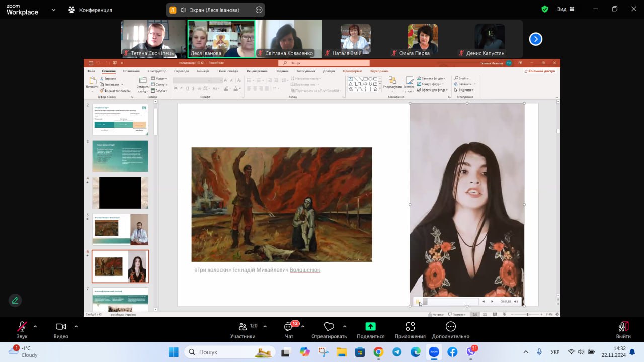Open the Файл menu in PowerPoint

pos(91,71)
